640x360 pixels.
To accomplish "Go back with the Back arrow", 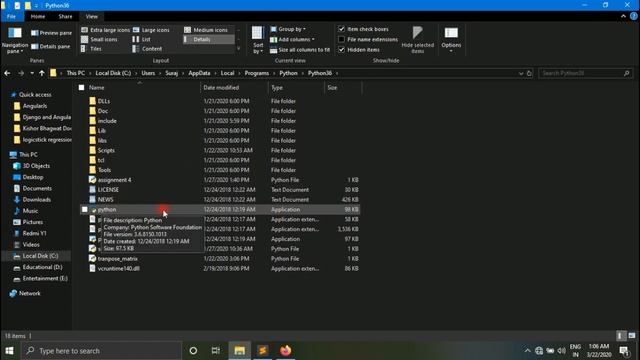I will (x=7, y=73).
